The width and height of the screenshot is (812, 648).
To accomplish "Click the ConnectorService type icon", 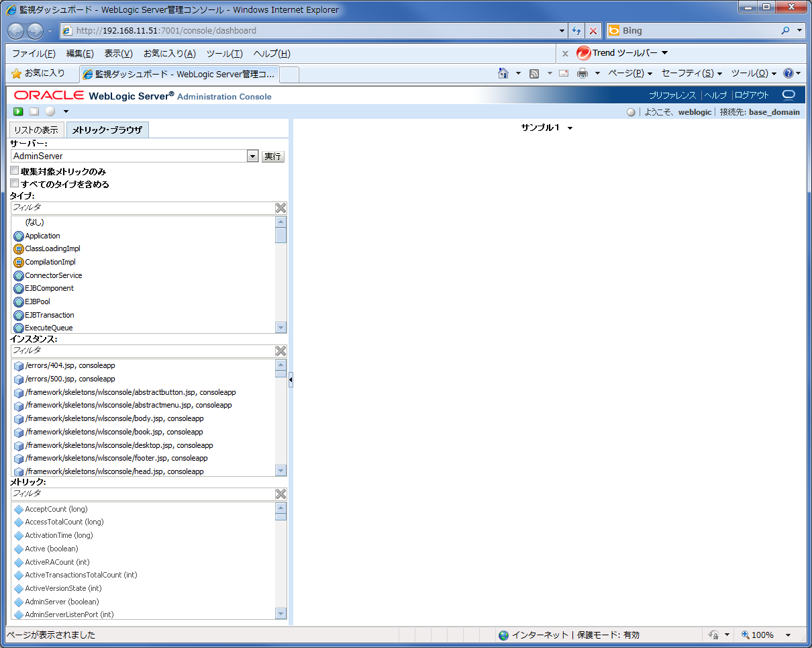I will 19,276.
